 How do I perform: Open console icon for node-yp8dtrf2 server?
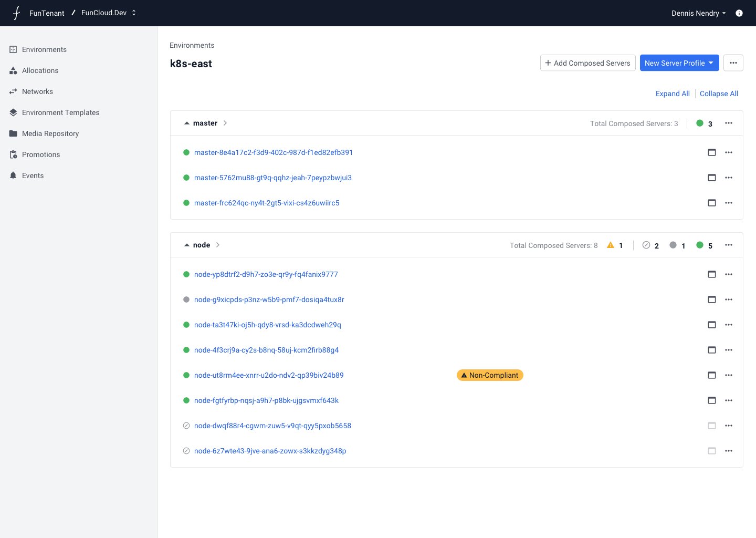point(711,274)
